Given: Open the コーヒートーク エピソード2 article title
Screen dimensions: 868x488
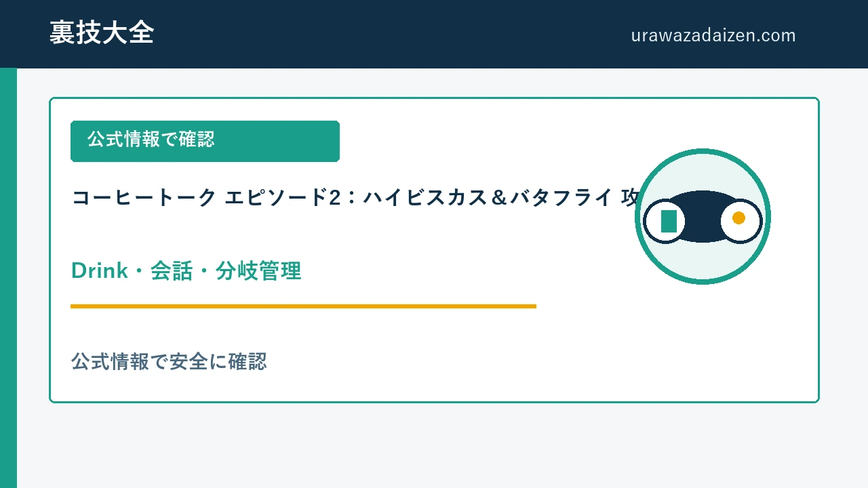Looking at the screenshot, I should [355, 197].
